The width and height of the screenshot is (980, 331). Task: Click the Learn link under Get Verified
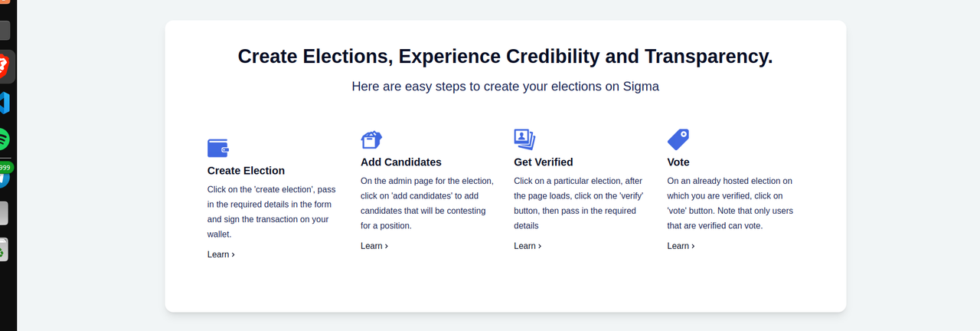(528, 246)
